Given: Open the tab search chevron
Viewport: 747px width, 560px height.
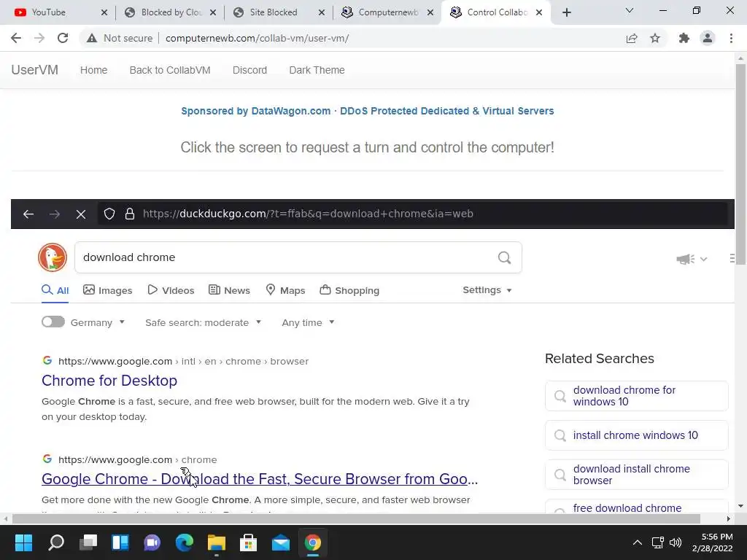Looking at the screenshot, I should [630, 10].
